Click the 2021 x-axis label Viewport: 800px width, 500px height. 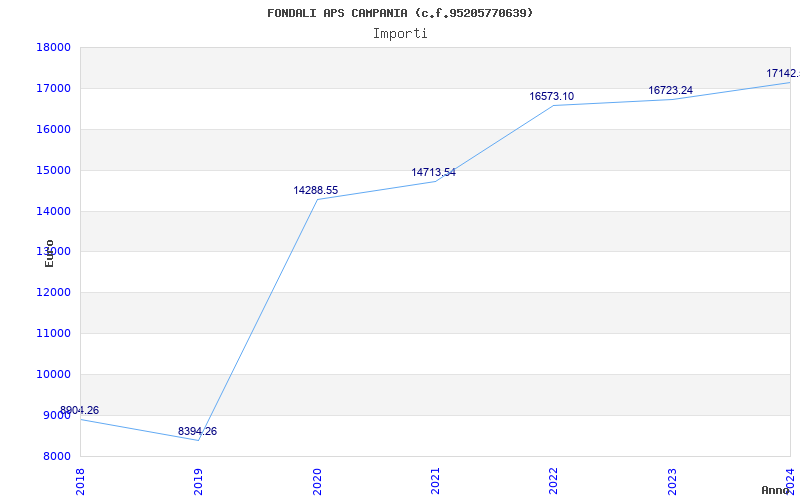tap(435, 481)
